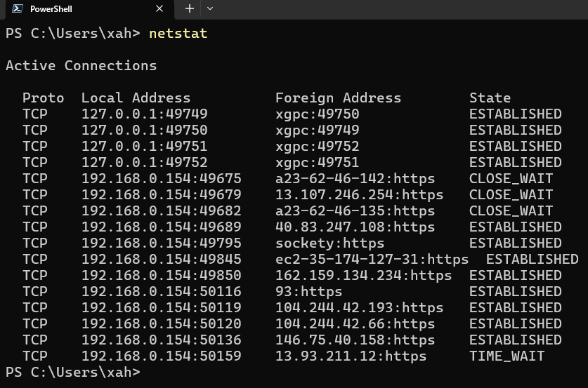Select the PowerShell tab title
The width and height of the screenshot is (588, 388).
pos(51,9)
